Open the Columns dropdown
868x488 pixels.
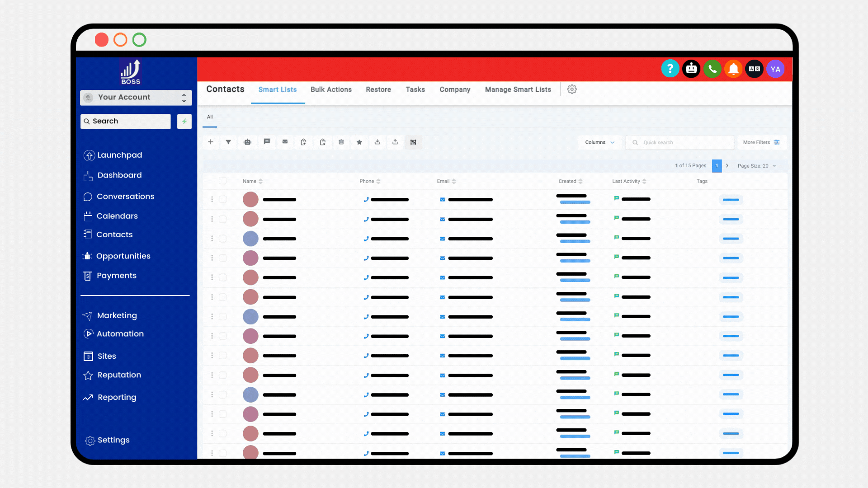tap(599, 142)
